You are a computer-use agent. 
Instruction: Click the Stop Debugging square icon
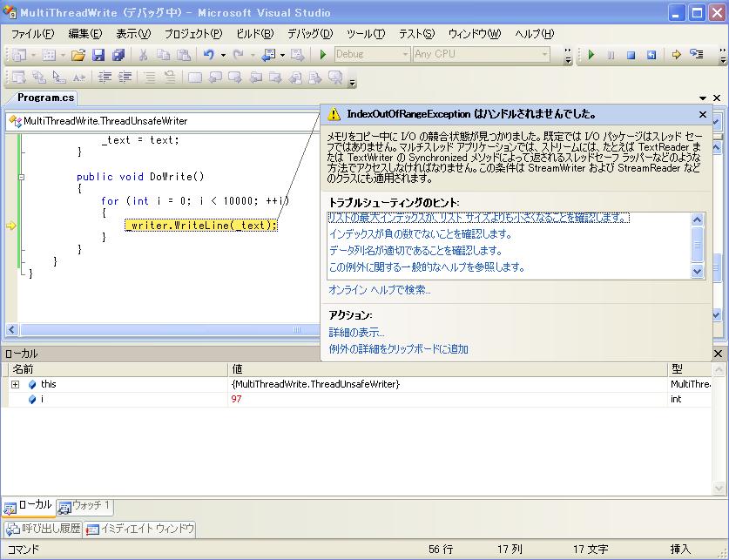point(631,55)
